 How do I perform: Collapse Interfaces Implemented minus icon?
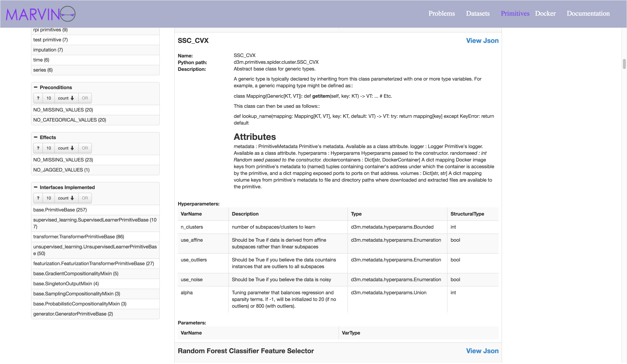pos(36,187)
